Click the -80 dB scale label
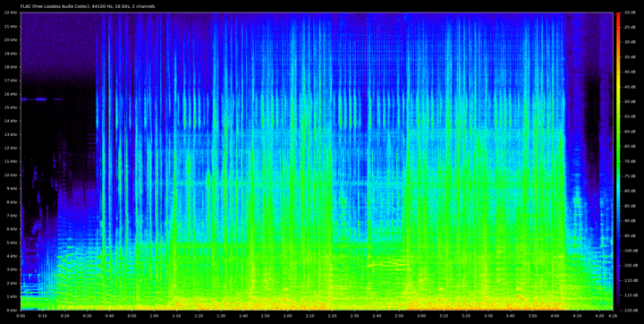The height and width of the screenshot is (324, 644). tap(630, 192)
